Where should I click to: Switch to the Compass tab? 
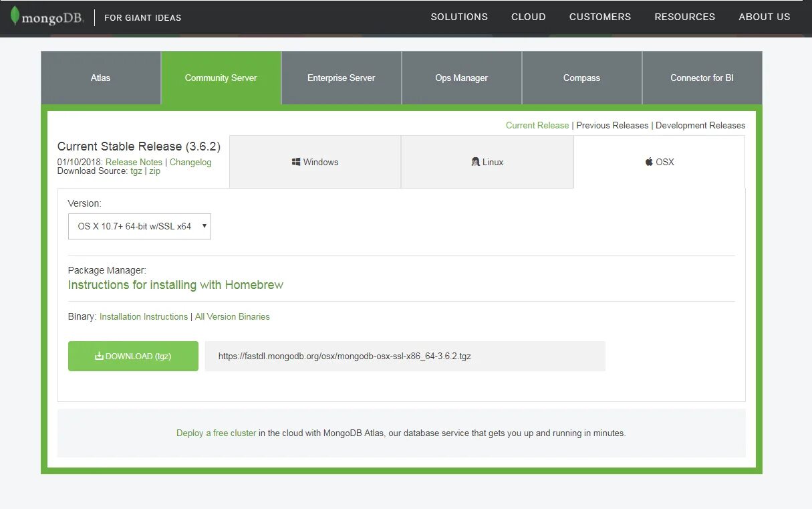[x=582, y=78]
